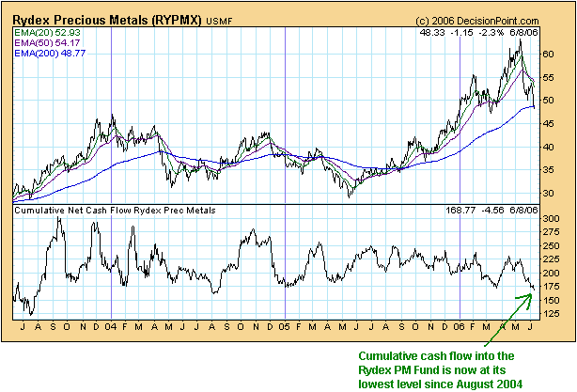Click the 300 label on the cash flow axis
The width and height of the screenshot is (577, 392).
tap(553, 219)
